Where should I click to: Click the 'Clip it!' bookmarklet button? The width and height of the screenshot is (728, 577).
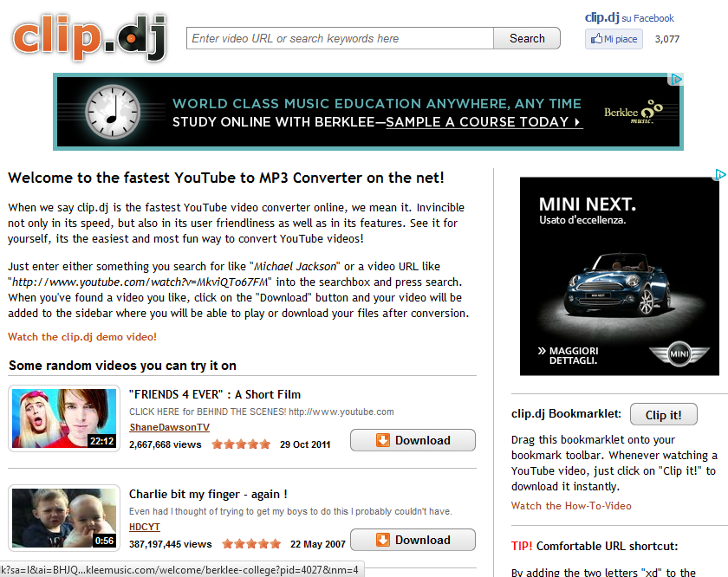tap(664, 414)
